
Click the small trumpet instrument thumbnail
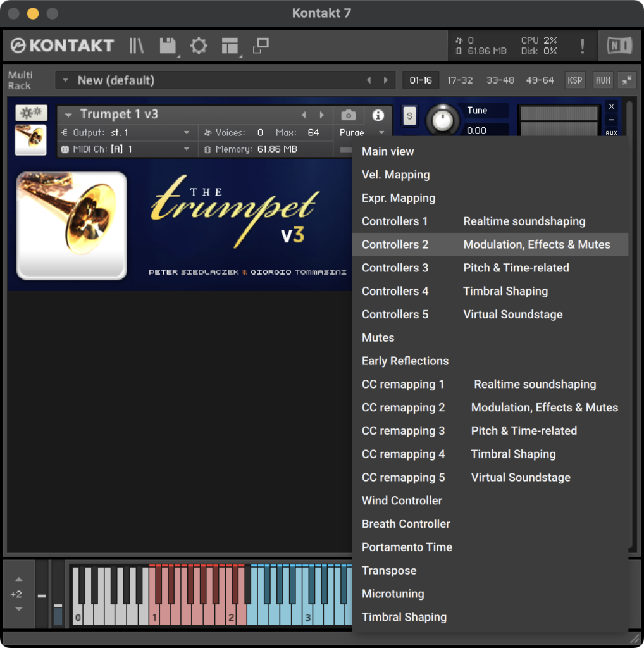30,140
